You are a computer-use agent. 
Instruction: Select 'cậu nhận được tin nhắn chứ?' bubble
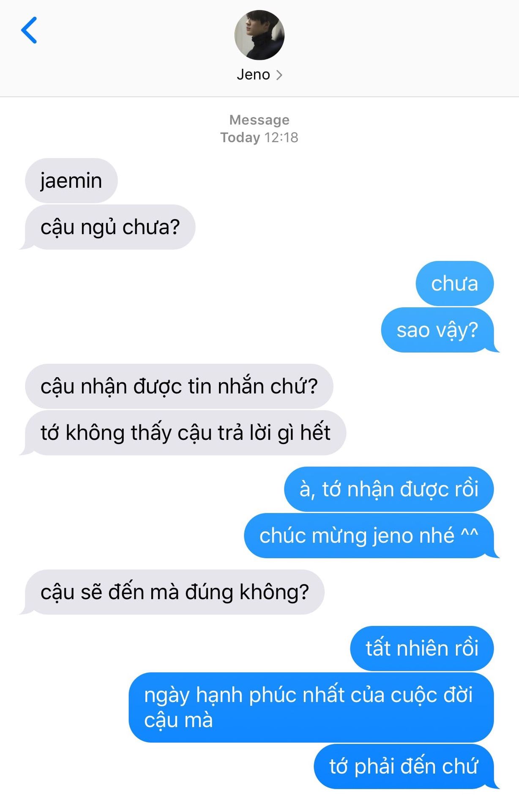coord(179,386)
